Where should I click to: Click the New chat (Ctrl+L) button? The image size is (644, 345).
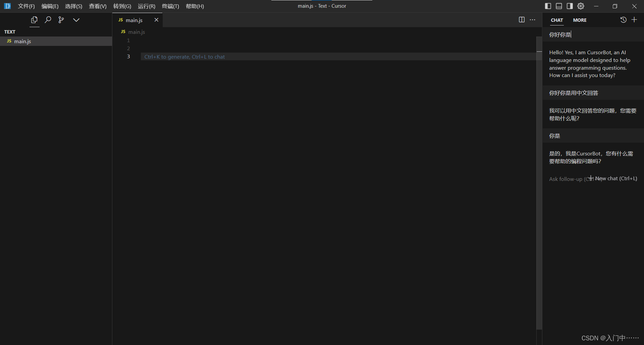[613, 179]
